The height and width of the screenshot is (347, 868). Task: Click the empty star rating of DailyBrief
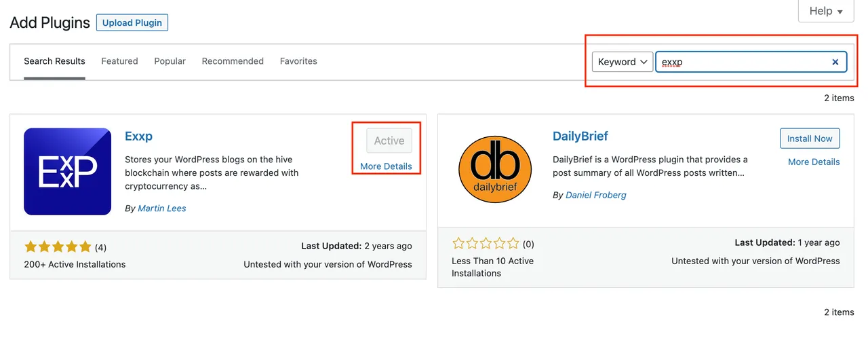click(486, 243)
